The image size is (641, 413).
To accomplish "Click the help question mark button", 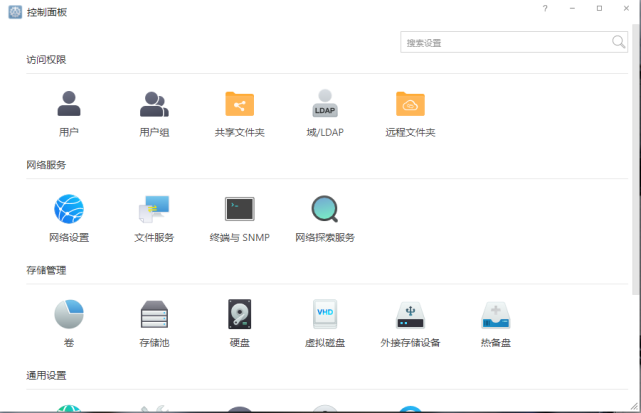I will pyautogui.click(x=545, y=8).
